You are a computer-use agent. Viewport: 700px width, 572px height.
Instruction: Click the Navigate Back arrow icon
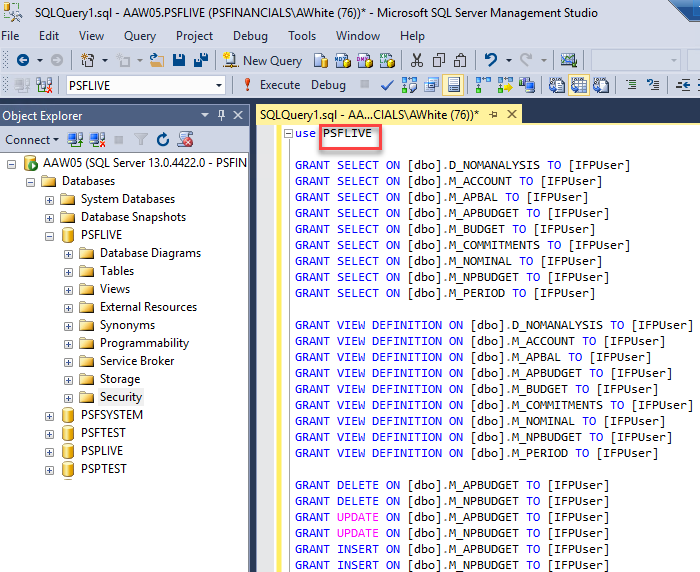23,60
